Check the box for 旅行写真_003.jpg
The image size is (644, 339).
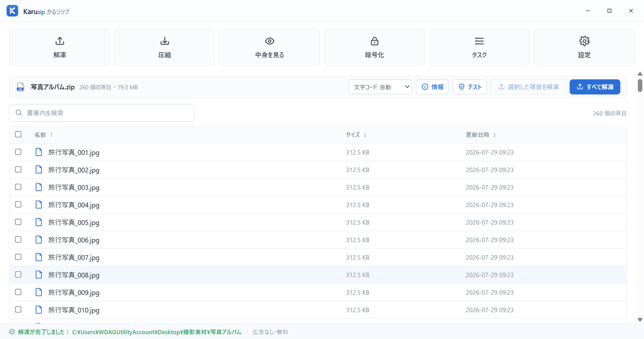(x=18, y=187)
